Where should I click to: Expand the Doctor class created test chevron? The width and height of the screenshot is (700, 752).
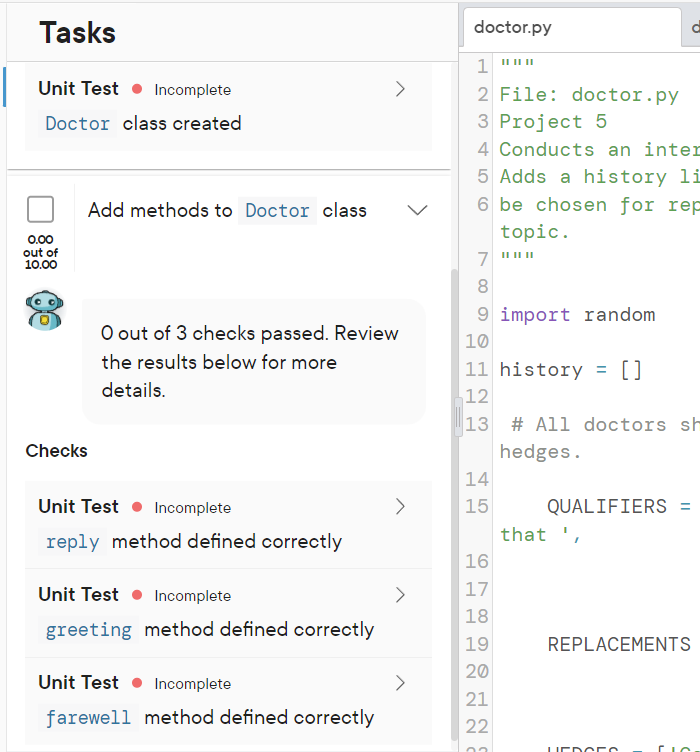(400, 89)
